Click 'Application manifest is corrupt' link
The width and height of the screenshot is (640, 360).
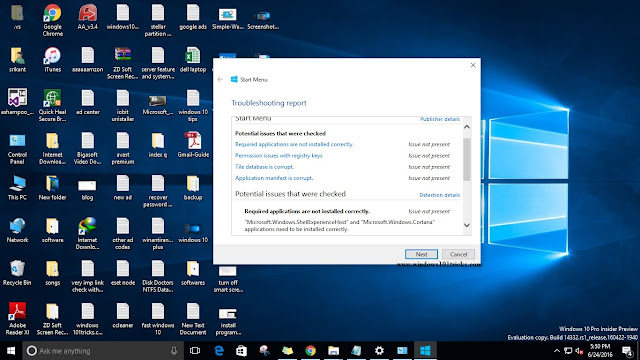point(274,178)
